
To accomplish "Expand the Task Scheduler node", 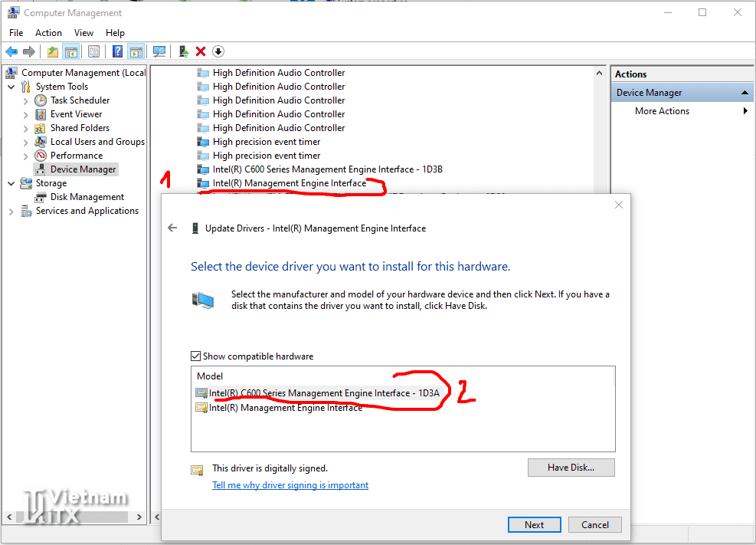I will pyautogui.click(x=26, y=100).
